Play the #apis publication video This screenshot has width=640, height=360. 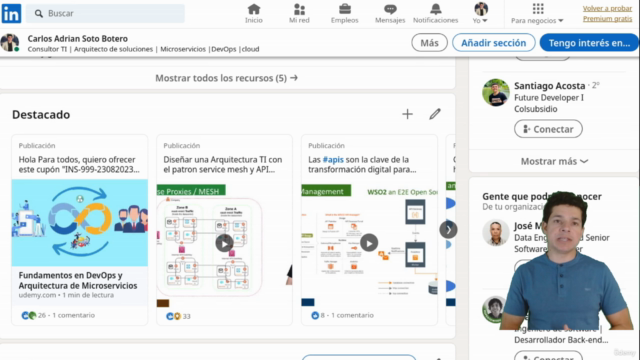[369, 243]
